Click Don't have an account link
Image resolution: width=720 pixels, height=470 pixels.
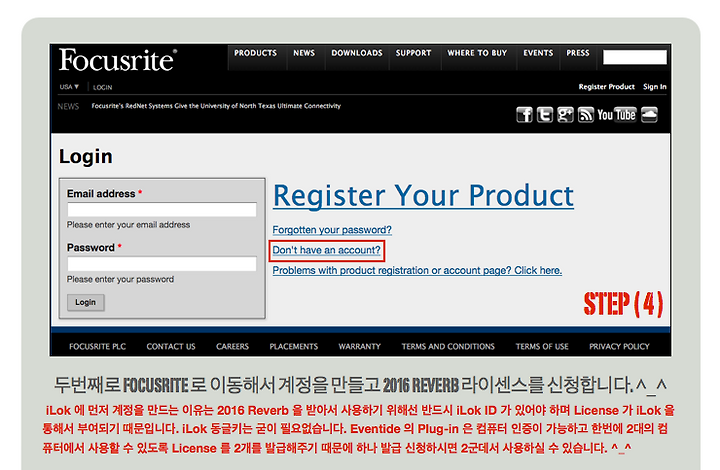(326, 250)
